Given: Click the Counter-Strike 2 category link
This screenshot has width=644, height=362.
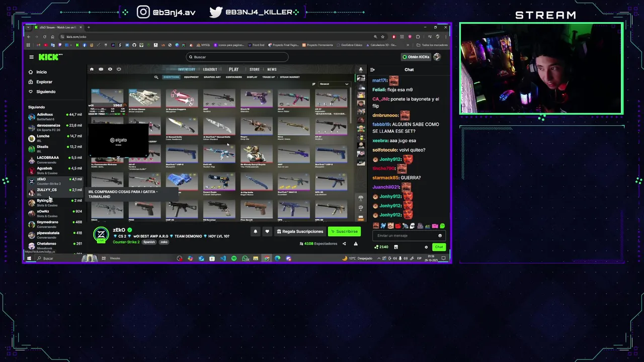Looking at the screenshot, I should pyautogui.click(x=126, y=242).
